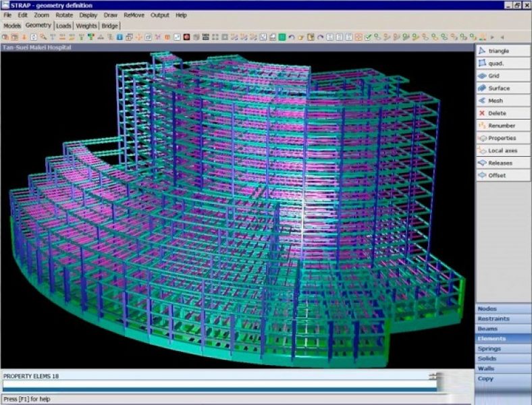Open the Display menu
Screen dimensions: 532x405
point(88,15)
